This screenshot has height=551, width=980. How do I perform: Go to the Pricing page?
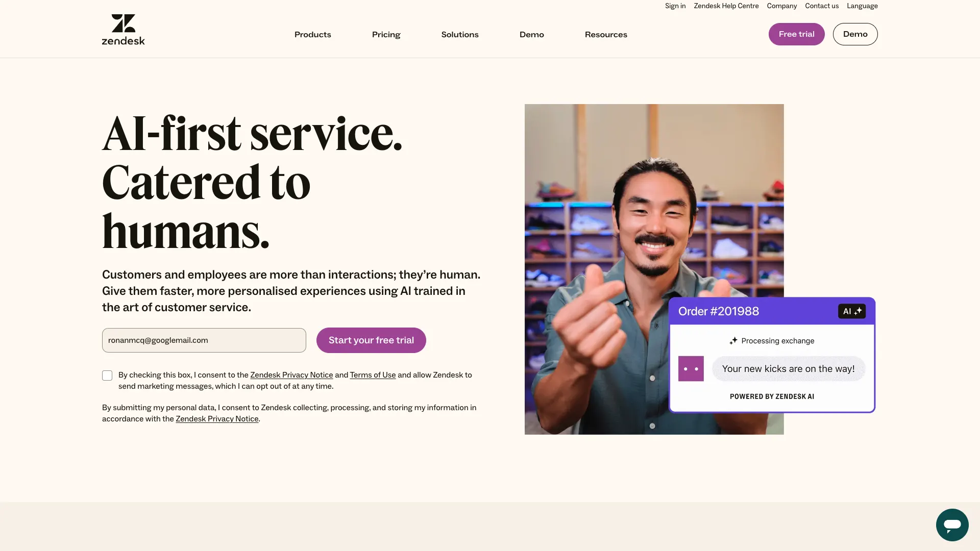[x=386, y=35]
